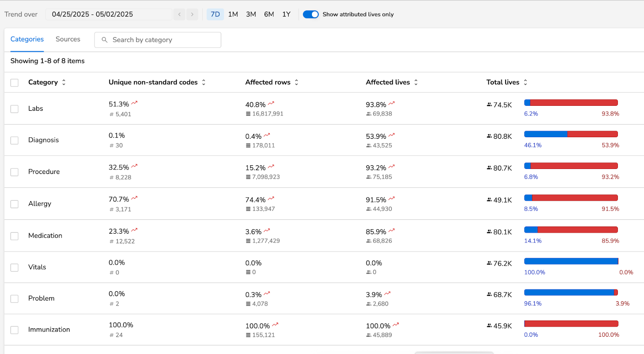
Task: Click Allergy affected lives people icon
Action: [x=369, y=209]
